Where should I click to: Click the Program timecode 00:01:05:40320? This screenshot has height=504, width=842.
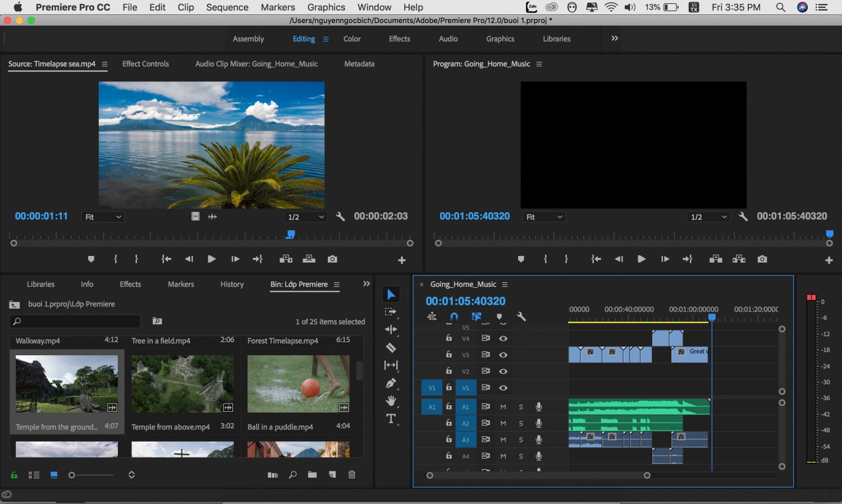pyautogui.click(x=474, y=216)
